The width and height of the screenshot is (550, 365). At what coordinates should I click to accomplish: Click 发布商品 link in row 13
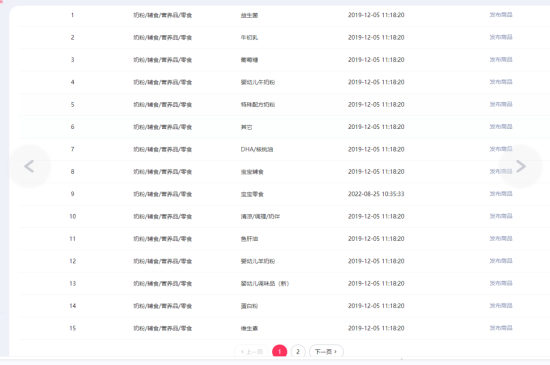[501, 283]
